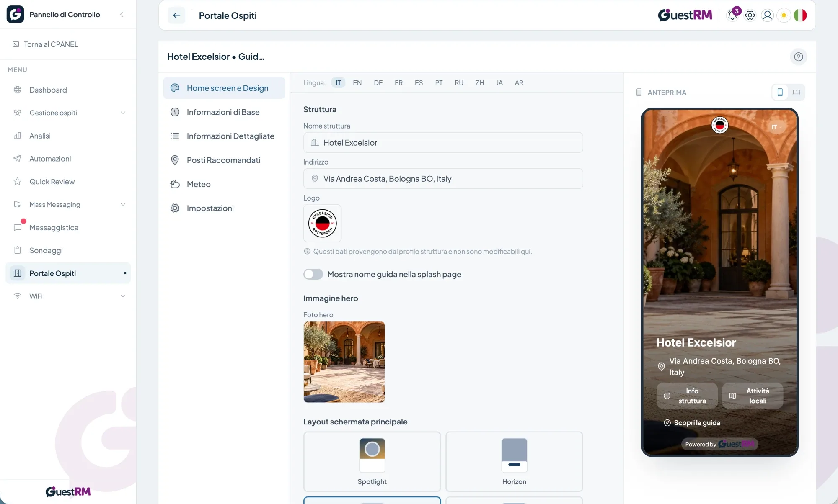The height and width of the screenshot is (504, 838).
Task: Switch preview to desktop laptop view
Action: [797, 92]
